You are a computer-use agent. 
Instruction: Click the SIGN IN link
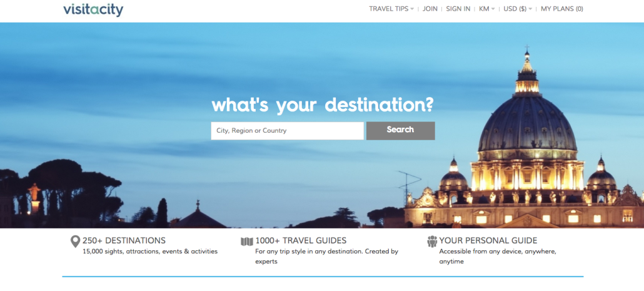click(x=458, y=9)
